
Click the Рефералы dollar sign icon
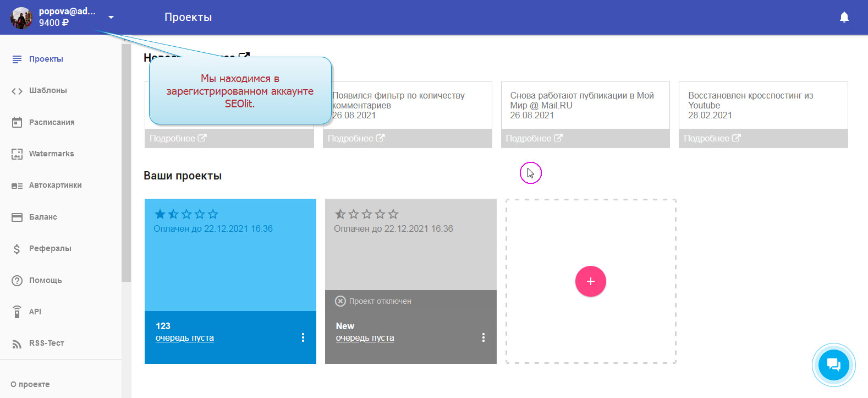point(17,249)
